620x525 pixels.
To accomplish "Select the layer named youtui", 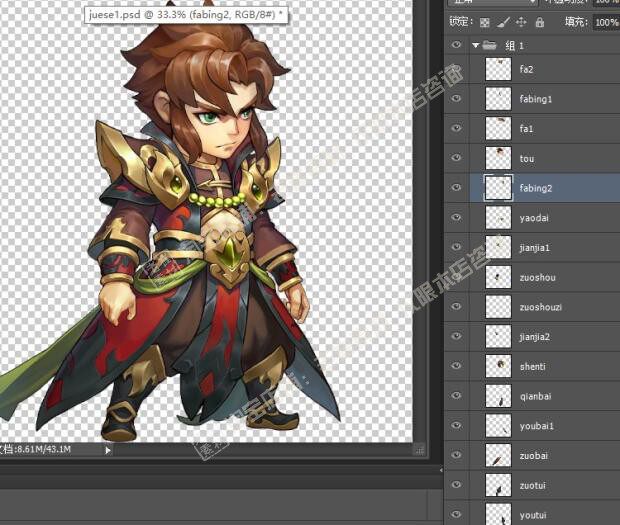I will coord(533,515).
